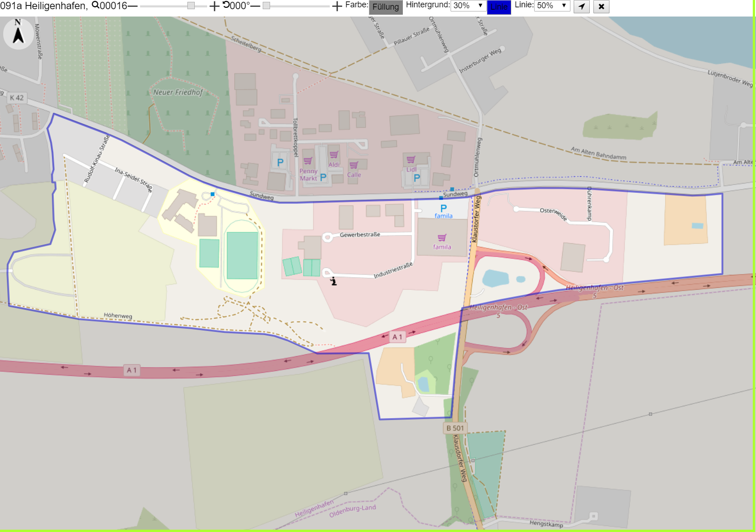Increase rotation with the plus button
The height and width of the screenshot is (532, 756).
[x=337, y=6]
